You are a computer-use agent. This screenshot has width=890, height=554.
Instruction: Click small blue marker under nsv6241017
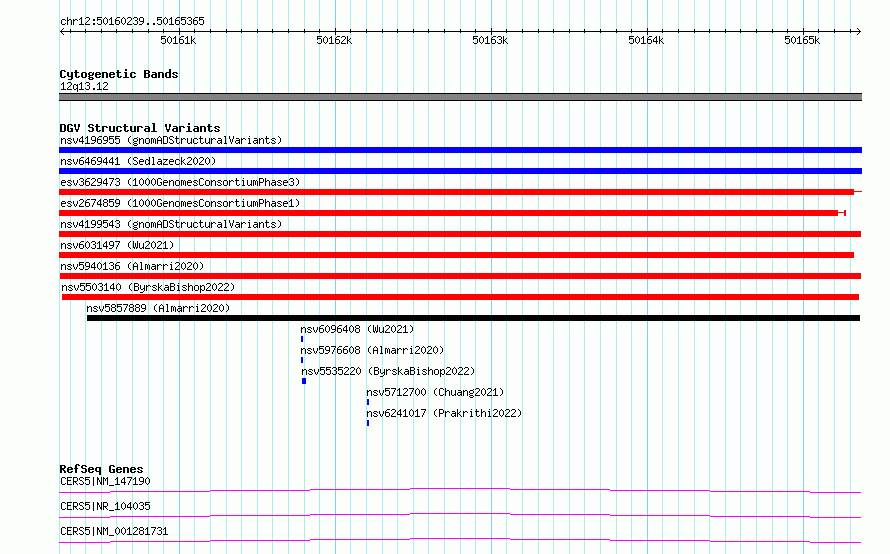pos(368,423)
